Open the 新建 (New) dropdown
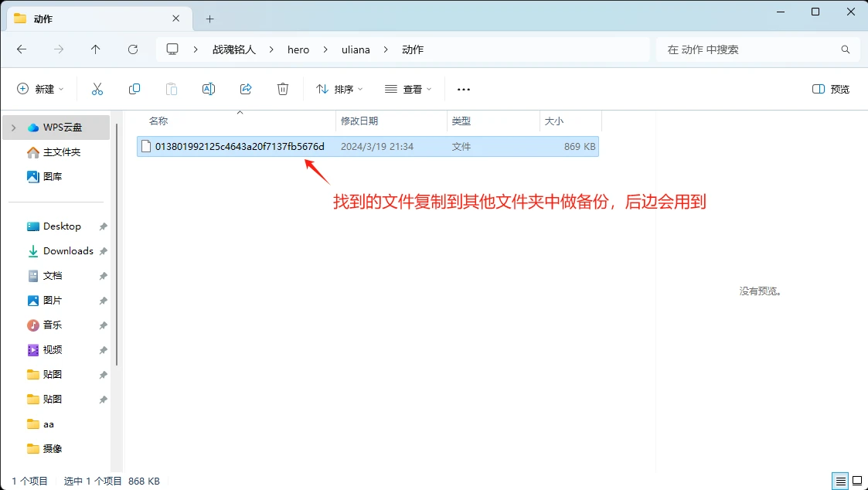The height and width of the screenshot is (490, 868). [41, 90]
